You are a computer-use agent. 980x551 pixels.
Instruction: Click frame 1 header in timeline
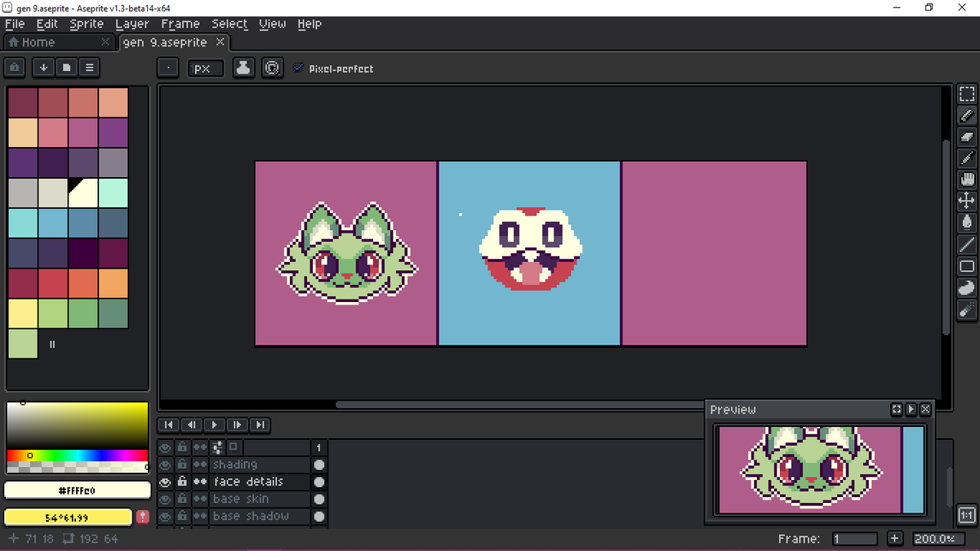coord(318,447)
